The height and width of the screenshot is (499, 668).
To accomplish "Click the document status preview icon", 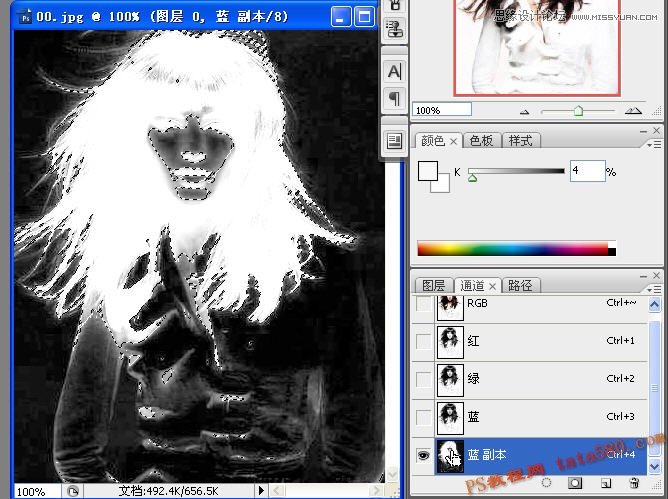I will pyautogui.click(x=72, y=491).
